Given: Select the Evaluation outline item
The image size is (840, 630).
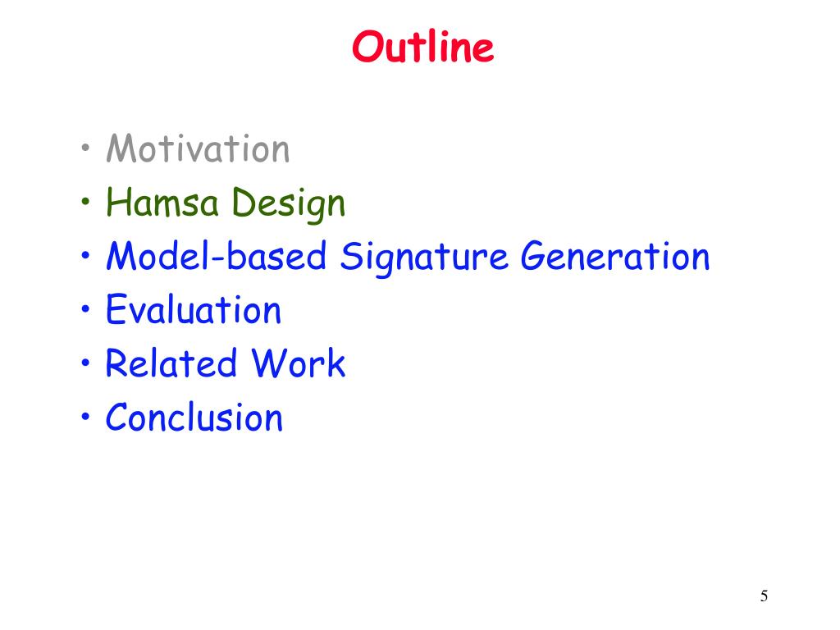Looking at the screenshot, I should pyautogui.click(x=194, y=309).
